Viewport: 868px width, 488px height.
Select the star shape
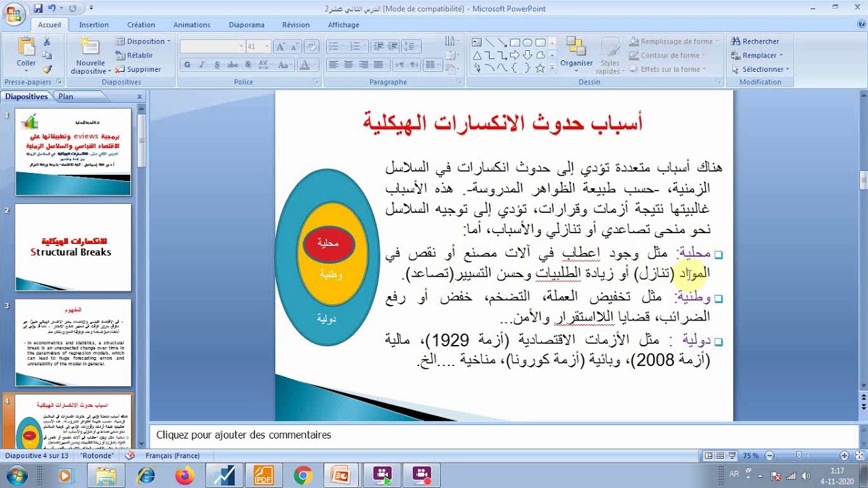540,68
